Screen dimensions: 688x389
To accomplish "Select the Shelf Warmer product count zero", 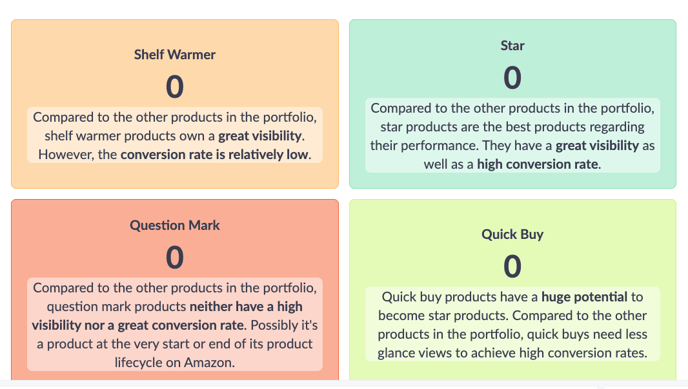I will coord(175,87).
